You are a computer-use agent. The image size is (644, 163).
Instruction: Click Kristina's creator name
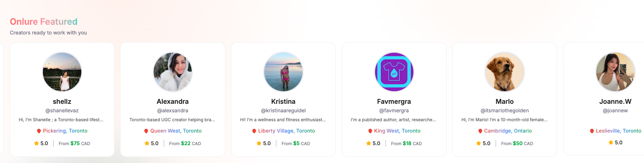[283, 101]
